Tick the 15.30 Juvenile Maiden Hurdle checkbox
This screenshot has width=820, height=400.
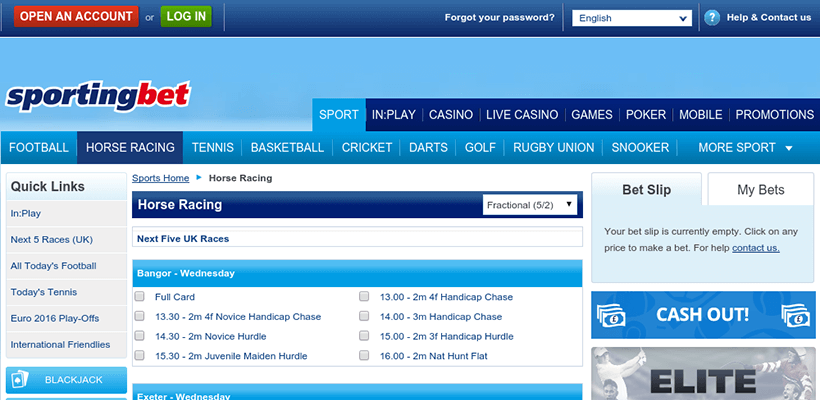click(x=140, y=356)
